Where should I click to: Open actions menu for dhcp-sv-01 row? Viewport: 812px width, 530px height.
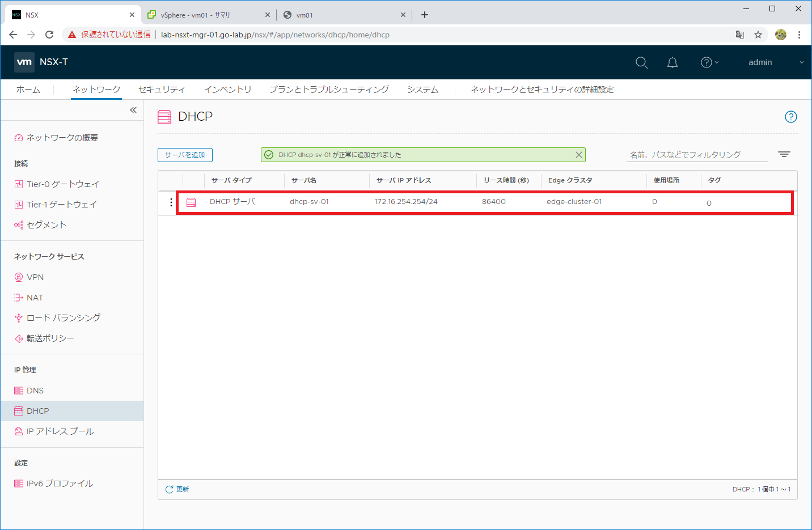point(171,202)
